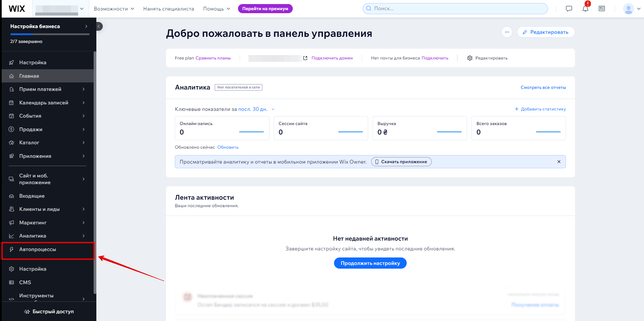The width and height of the screenshot is (644, 321).
Task: Open Сравнить планы link
Action: [213, 58]
